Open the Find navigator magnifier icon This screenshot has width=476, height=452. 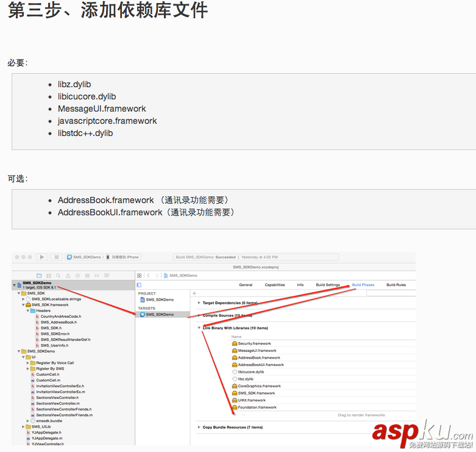click(59, 276)
